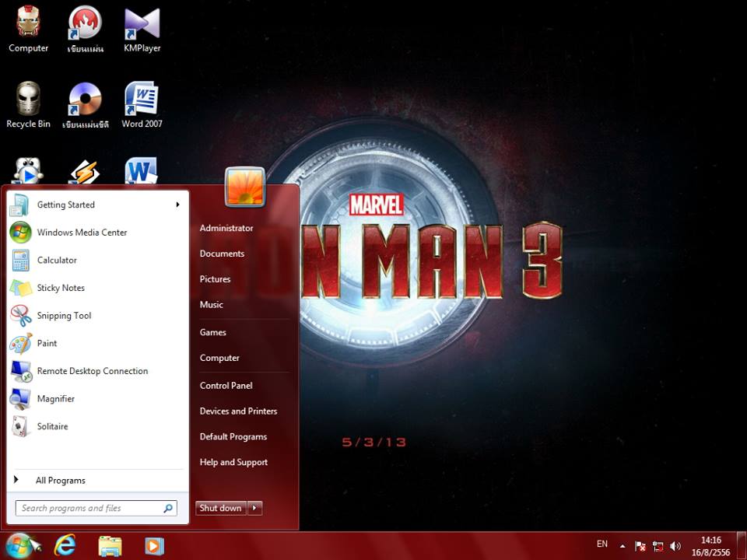Click the network tray icon
The width and height of the screenshot is (747, 560).
pos(658,546)
